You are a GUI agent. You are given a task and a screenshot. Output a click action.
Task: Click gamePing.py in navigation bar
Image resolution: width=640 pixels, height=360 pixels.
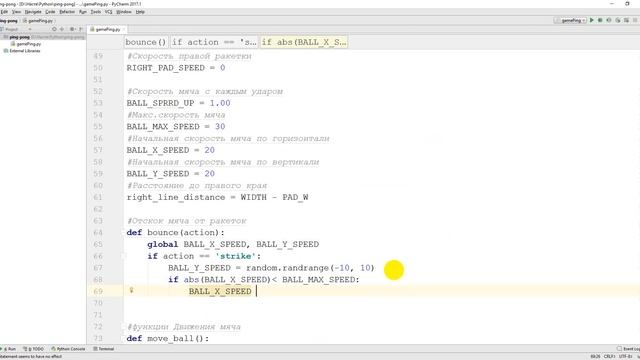pos(38,20)
